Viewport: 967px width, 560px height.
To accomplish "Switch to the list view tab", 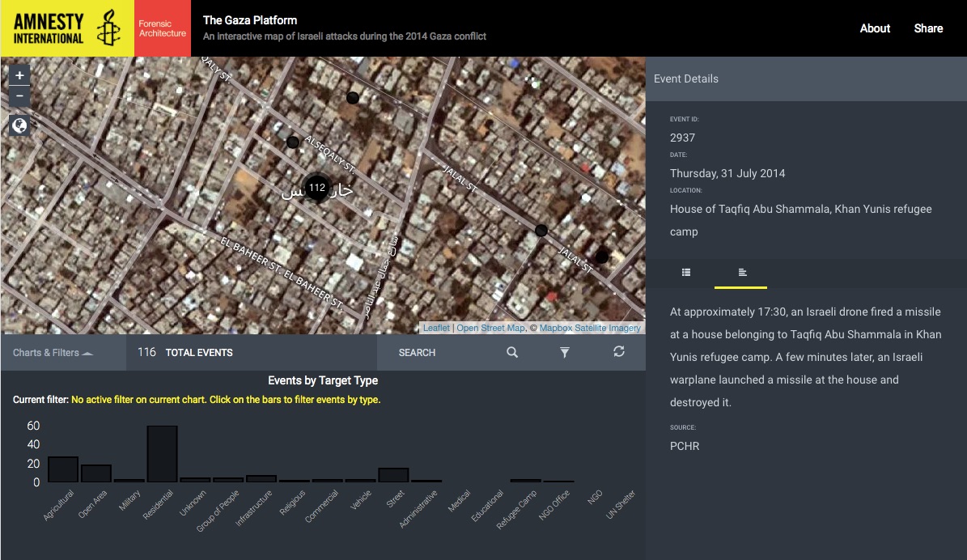I will click(x=686, y=273).
